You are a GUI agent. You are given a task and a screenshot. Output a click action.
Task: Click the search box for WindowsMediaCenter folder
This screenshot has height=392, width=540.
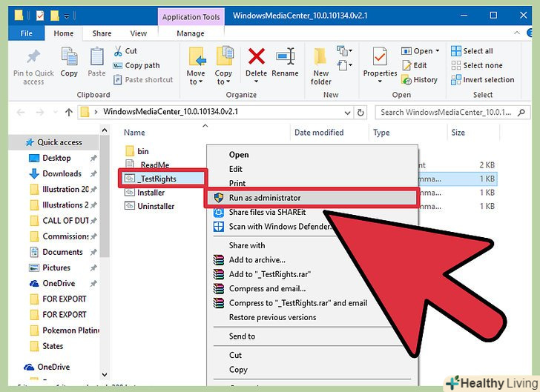tap(452, 112)
